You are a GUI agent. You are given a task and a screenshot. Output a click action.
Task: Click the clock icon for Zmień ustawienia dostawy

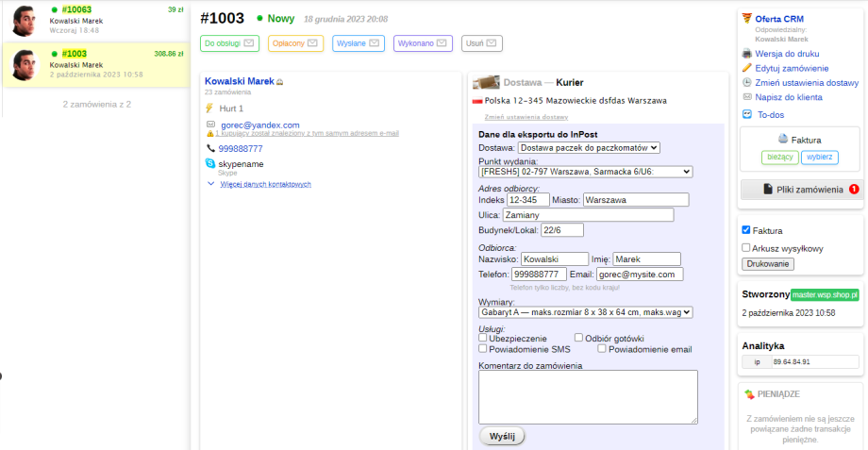click(x=747, y=82)
